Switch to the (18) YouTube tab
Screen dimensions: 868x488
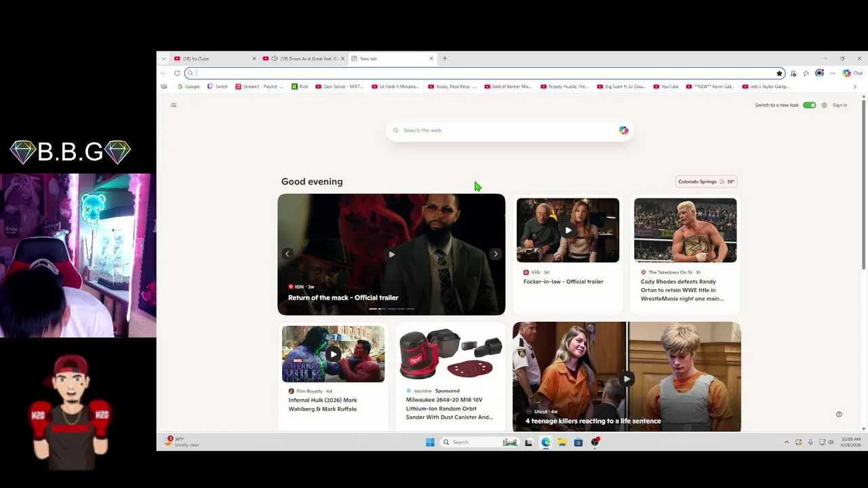pos(214,58)
